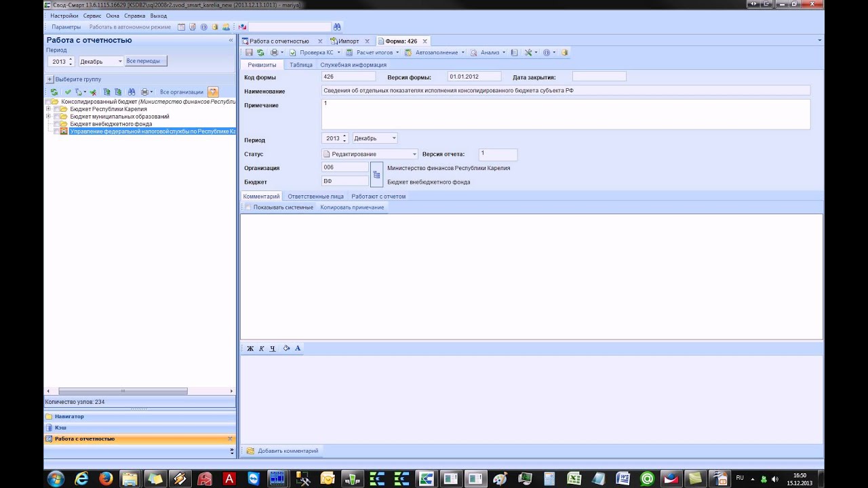Image resolution: width=868 pixels, height=488 pixels.
Task: Click the users icon in top toolbar
Action: tap(225, 27)
